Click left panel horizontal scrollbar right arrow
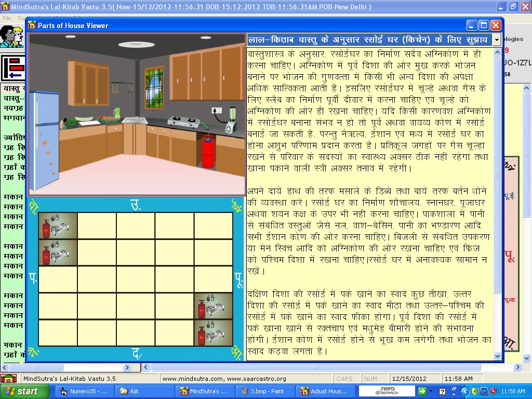The width and height of the screenshot is (532, 399). (x=127, y=367)
